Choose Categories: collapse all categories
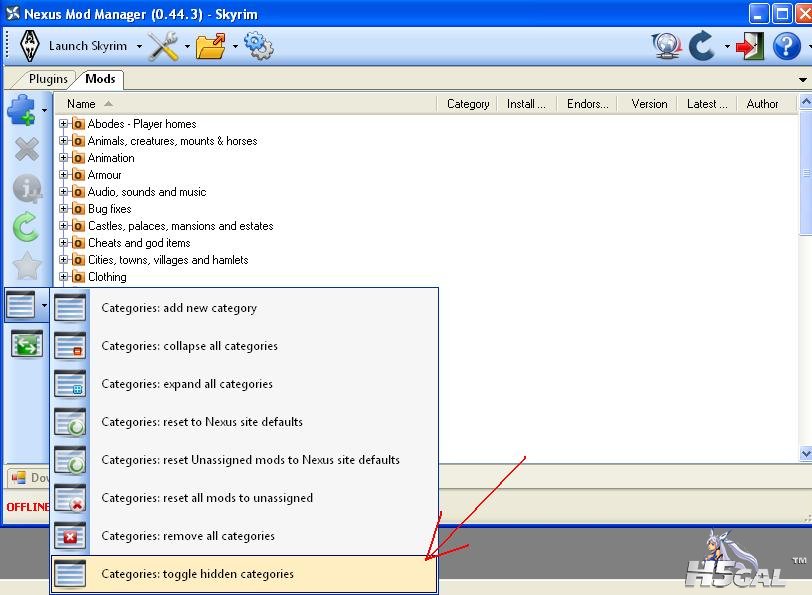 point(244,346)
